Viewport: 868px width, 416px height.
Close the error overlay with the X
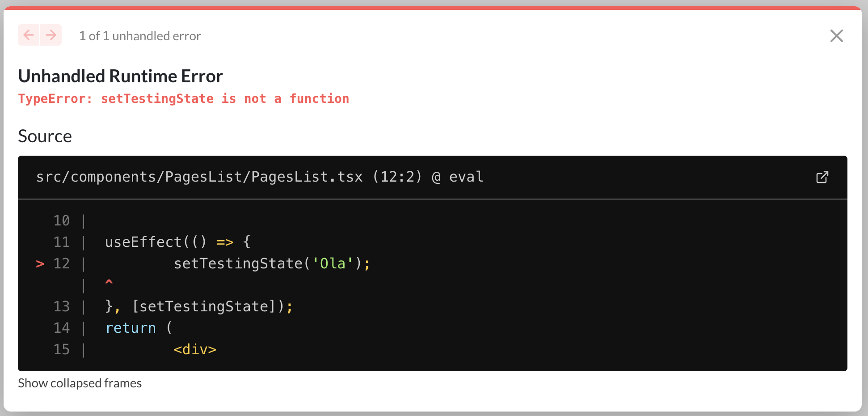point(836,36)
